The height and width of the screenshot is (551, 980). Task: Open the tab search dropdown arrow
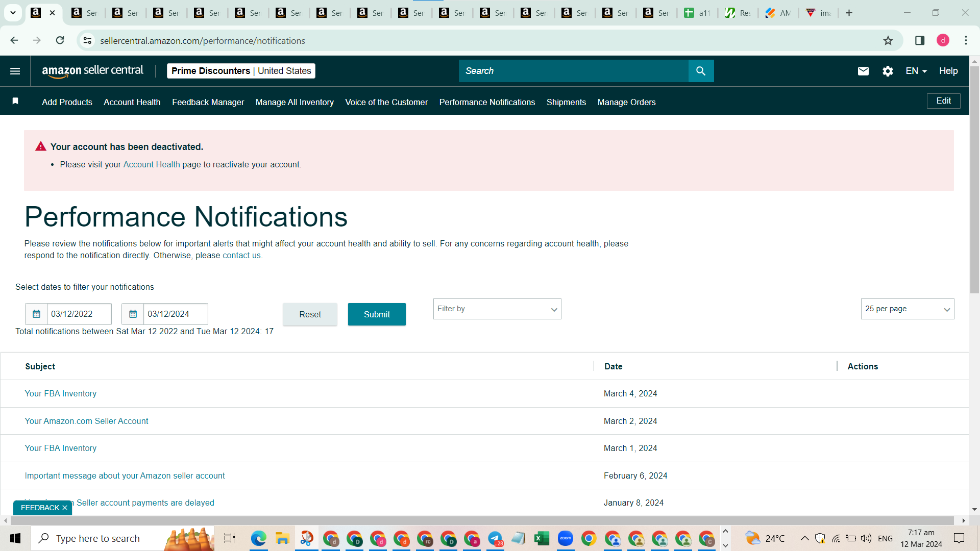point(13,13)
